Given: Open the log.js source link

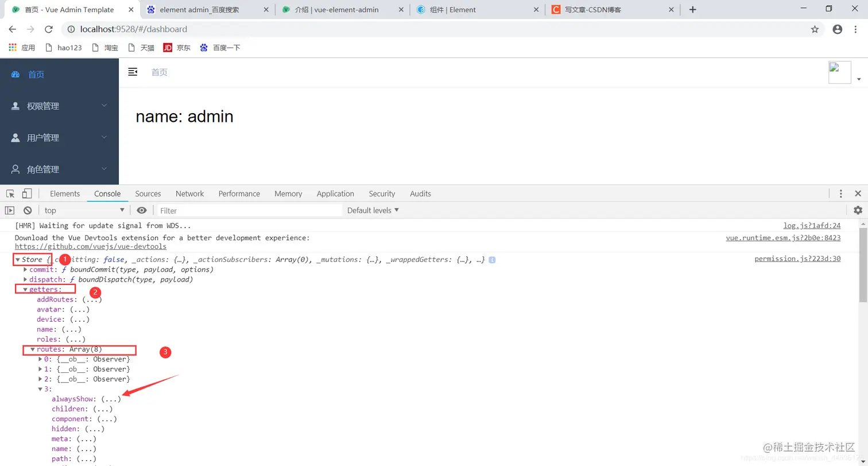Looking at the screenshot, I should (812, 226).
